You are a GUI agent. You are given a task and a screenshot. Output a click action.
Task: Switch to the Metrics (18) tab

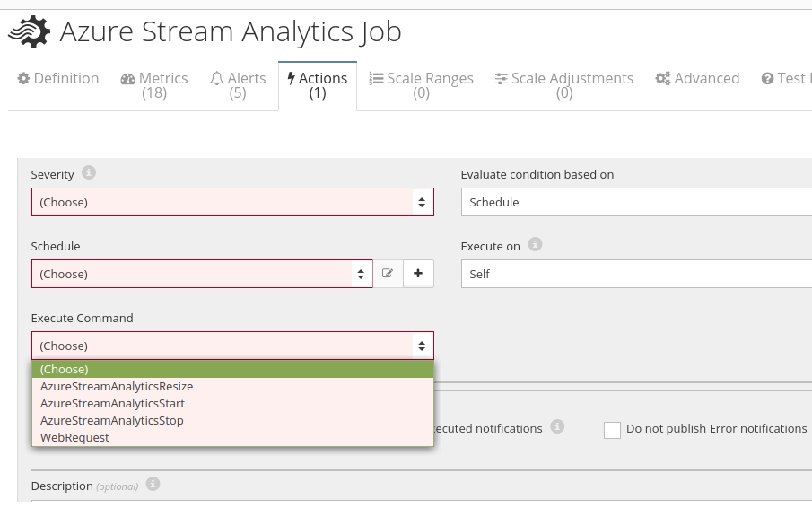click(x=154, y=85)
